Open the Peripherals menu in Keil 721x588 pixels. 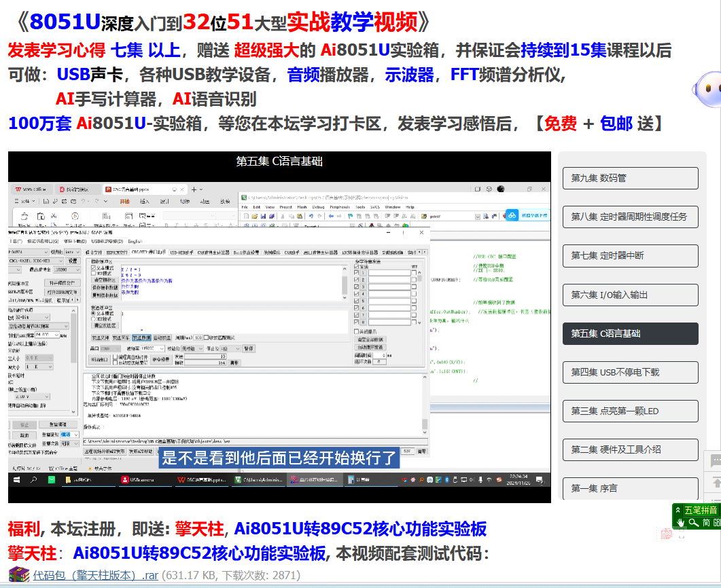click(x=340, y=207)
